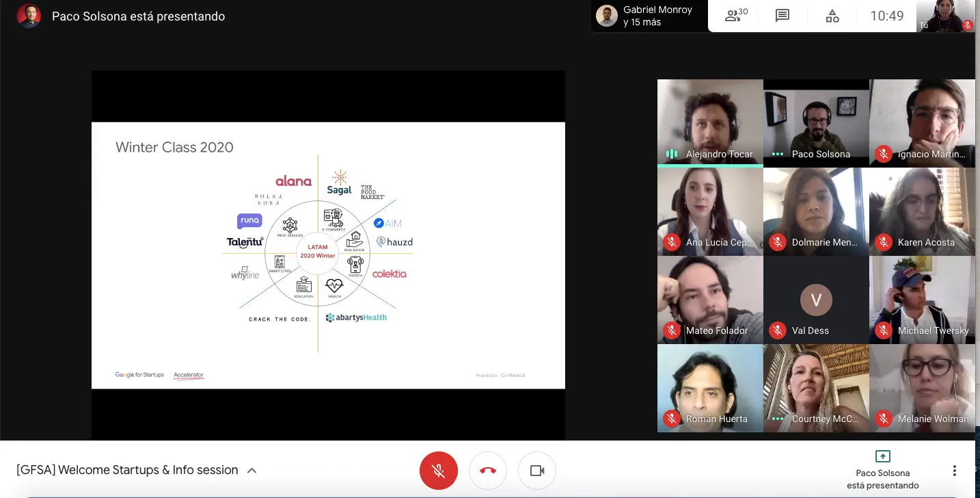The image size is (980, 498).
Task: Click Gabriel Monroy avatar in top bar
Action: tap(606, 16)
